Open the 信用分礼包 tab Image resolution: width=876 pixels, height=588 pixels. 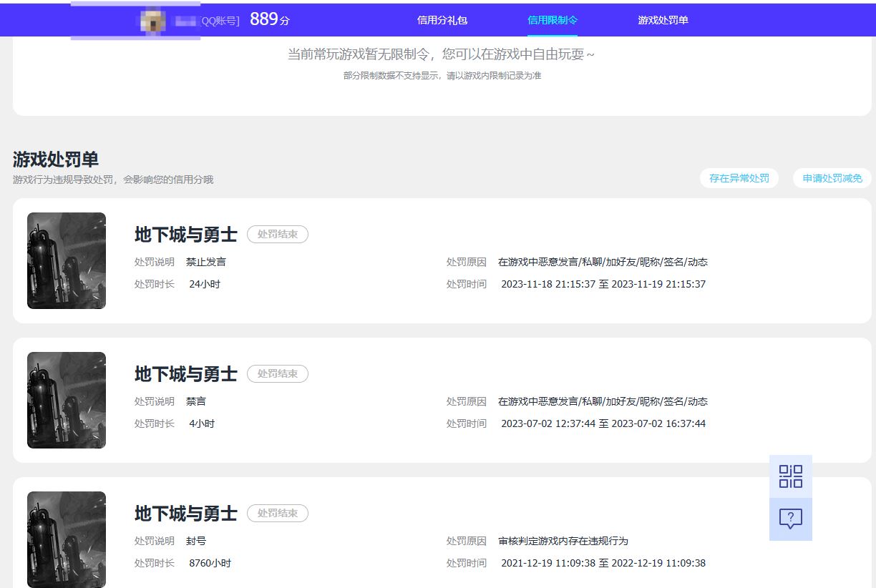[442, 20]
